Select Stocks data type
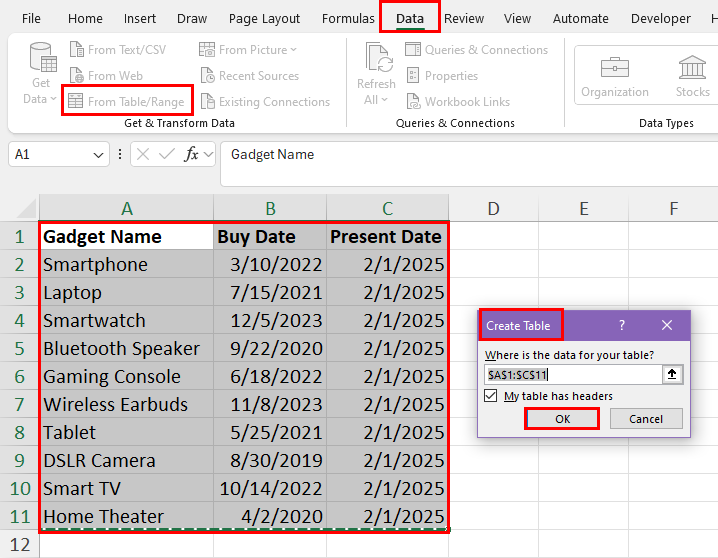Viewport: 718px width, 558px height. coord(692,76)
